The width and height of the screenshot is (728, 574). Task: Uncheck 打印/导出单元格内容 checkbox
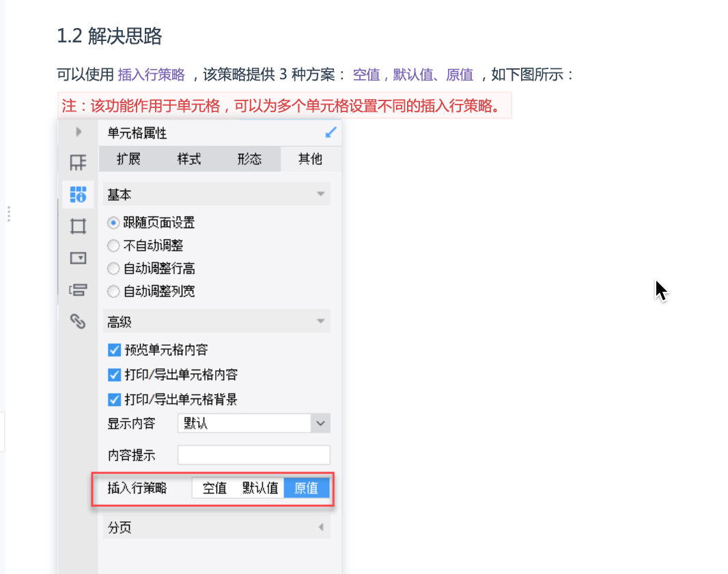click(x=114, y=374)
